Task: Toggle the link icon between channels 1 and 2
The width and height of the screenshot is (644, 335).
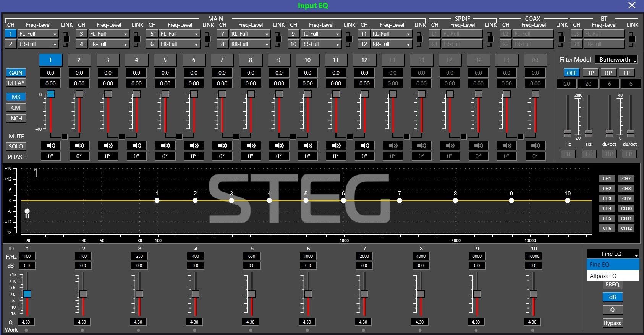Action: tap(66, 39)
